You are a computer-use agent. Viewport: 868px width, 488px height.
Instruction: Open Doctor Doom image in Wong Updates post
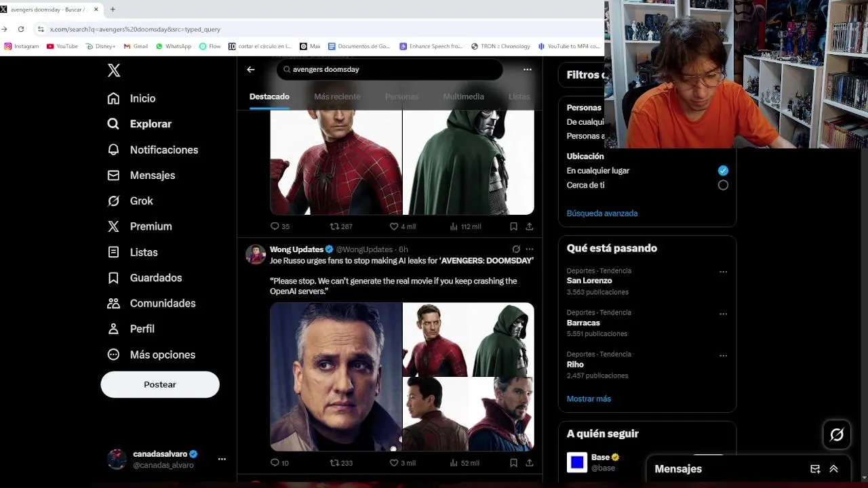(x=501, y=339)
